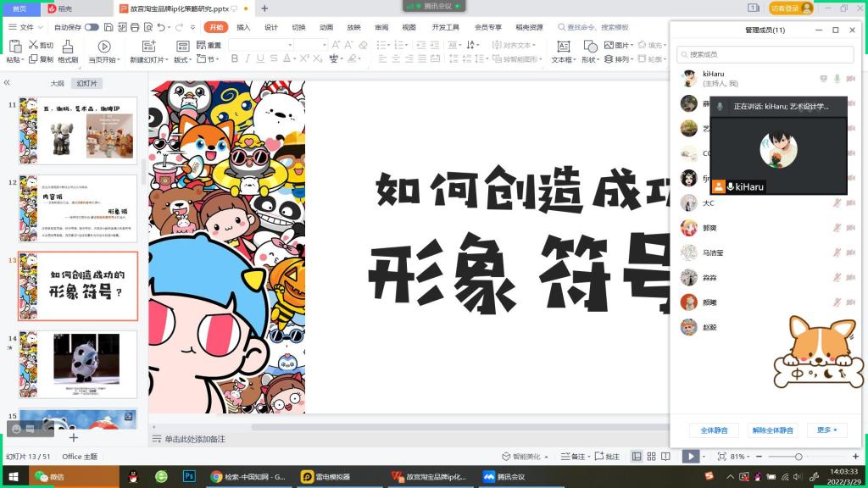868x488 pixels.
Task: Click the zoom-in plus button
Action: (x=855, y=457)
